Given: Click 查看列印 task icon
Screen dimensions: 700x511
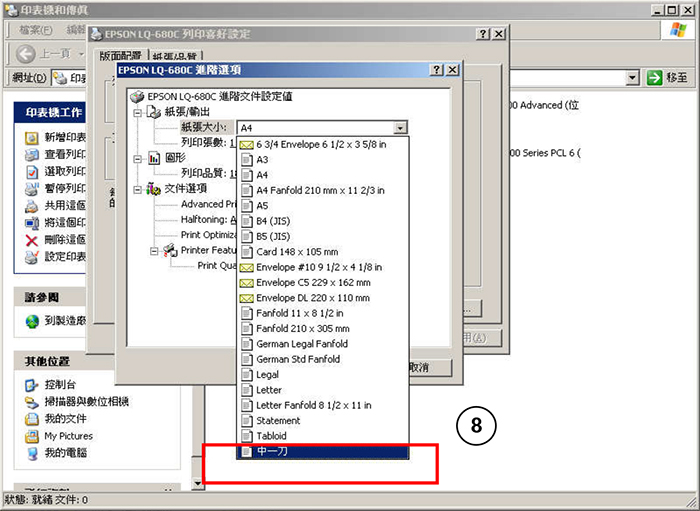Looking at the screenshot, I should coord(31,155).
